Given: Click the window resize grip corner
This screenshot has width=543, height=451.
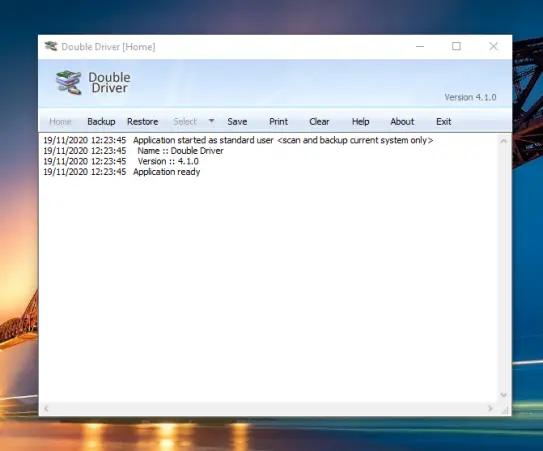Looking at the screenshot, I should (505, 410).
